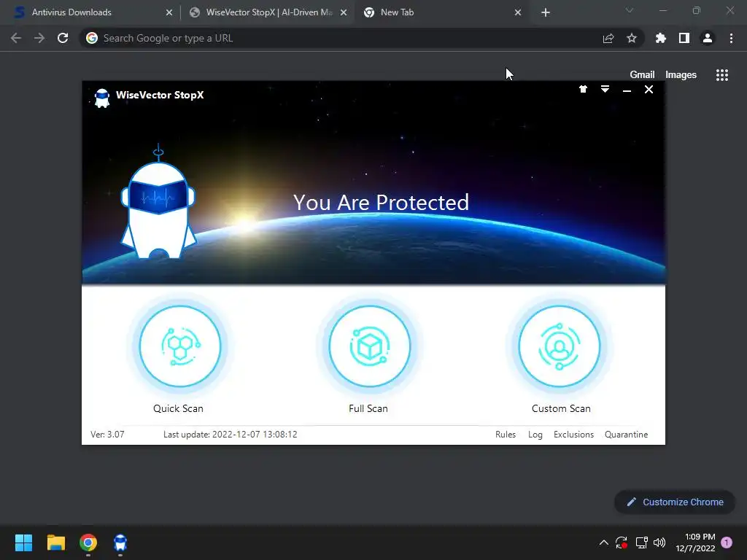Screen dimensions: 747x560
Task: Click the WiseVector StopX taskbar icon
Action: [x=120, y=542]
